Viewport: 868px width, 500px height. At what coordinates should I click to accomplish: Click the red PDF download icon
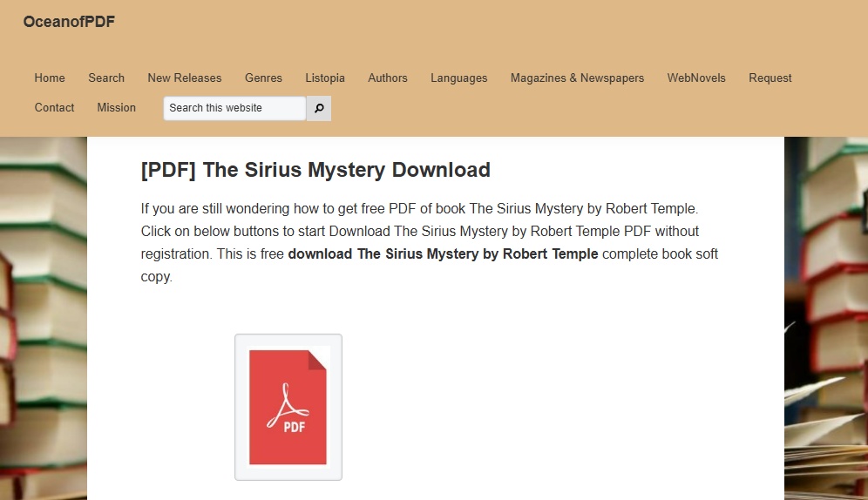pyautogui.click(x=288, y=407)
